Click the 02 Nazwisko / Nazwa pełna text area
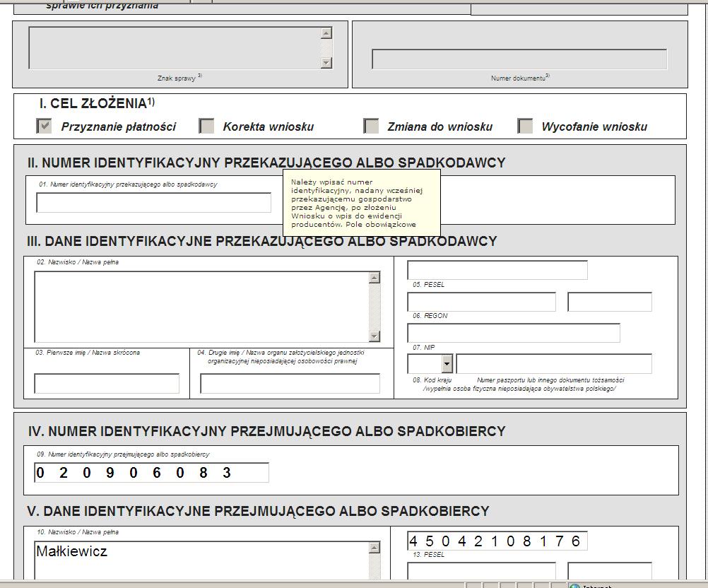 pos(201,307)
